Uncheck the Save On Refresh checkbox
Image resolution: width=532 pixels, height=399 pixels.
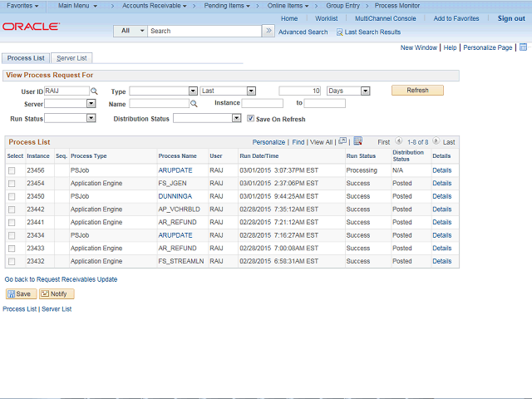pyautogui.click(x=251, y=119)
